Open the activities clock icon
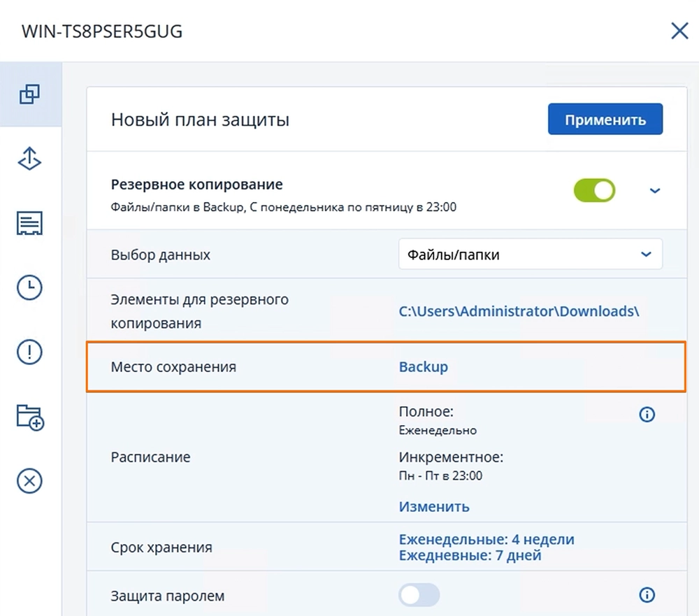The width and height of the screenshot is (699, 616). 29,288
